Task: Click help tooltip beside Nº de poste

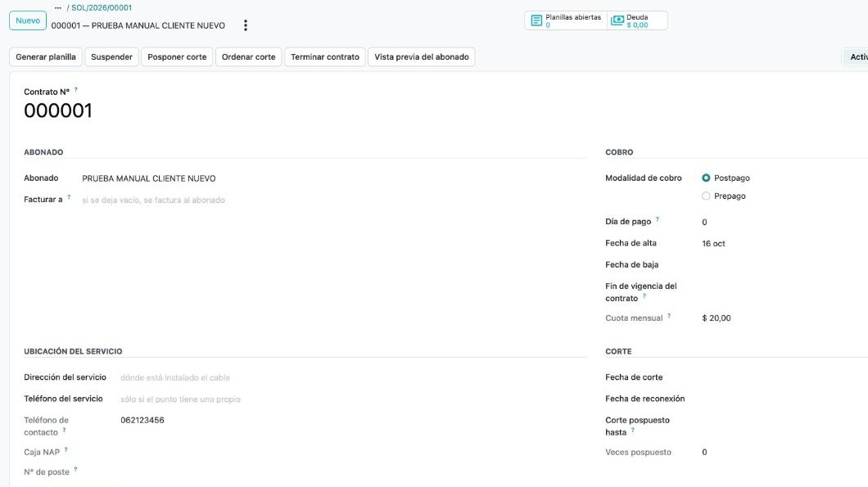Action: 75,469
